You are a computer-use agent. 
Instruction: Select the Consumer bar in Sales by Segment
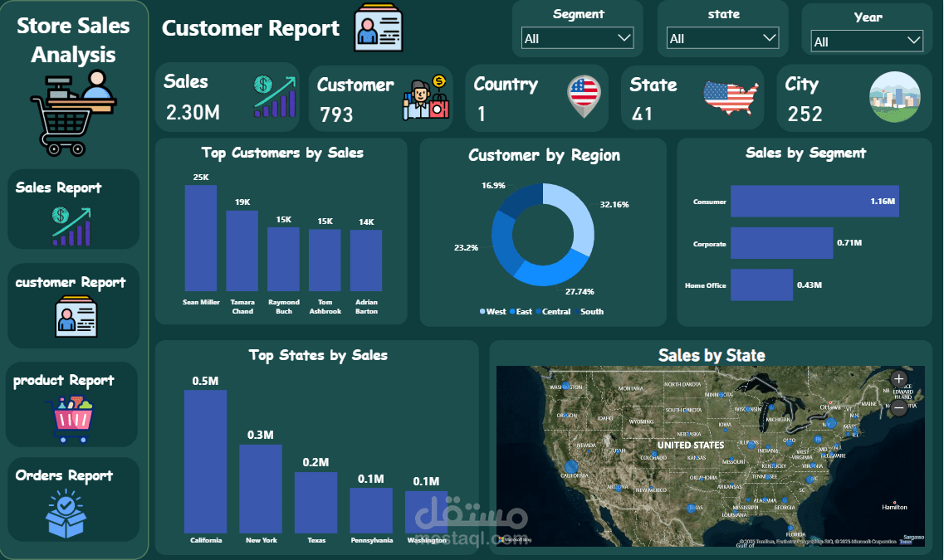(814, 202)
